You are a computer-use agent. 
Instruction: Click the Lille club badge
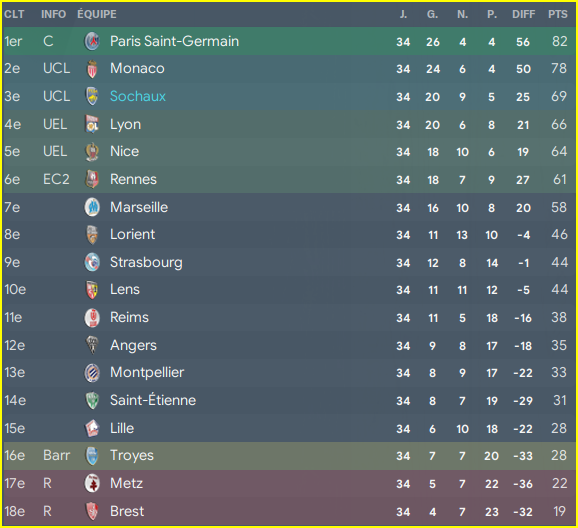pyautogui.click(x=92, y=428)
